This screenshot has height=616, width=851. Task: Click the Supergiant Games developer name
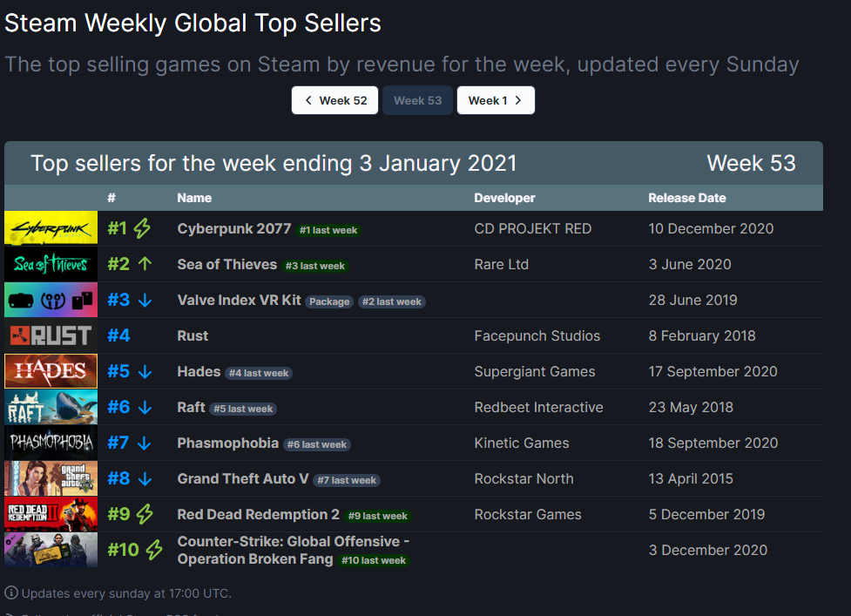coord(535,372)
